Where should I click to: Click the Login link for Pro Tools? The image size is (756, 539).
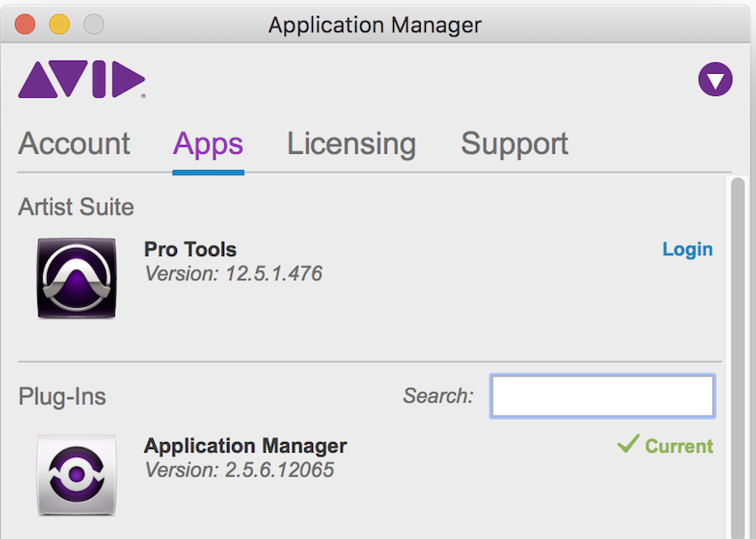pyautogui.click(x=687, y=249)
